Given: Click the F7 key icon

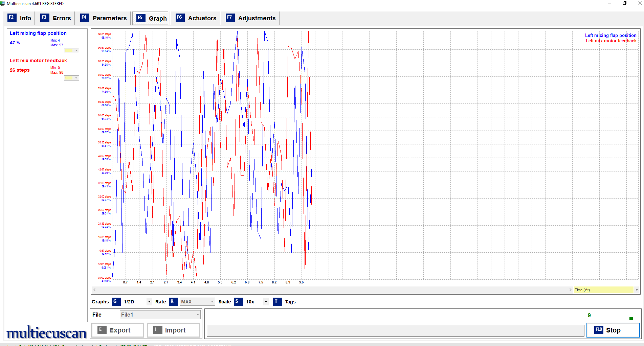Looking at the screenshot, I should click(230, 18).
